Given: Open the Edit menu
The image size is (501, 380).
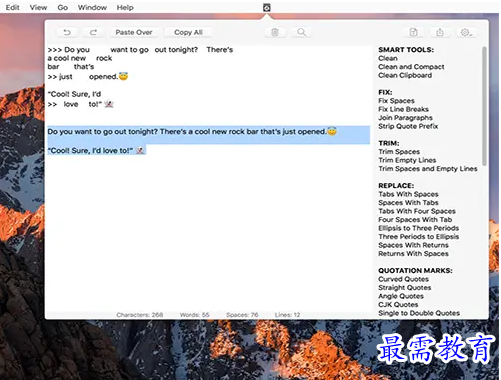Looking at the screenshot, I should tap(12, 7).
